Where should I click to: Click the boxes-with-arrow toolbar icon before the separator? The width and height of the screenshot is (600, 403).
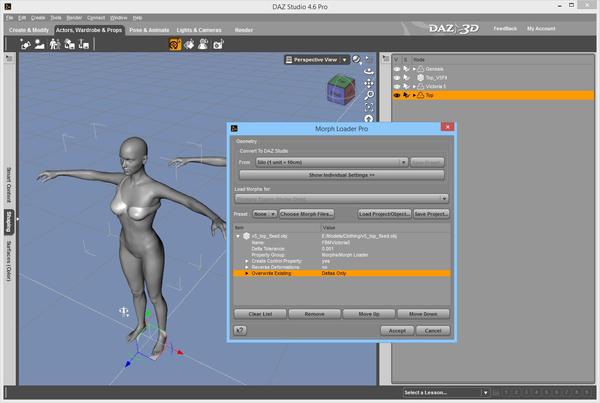pos(84,44)
